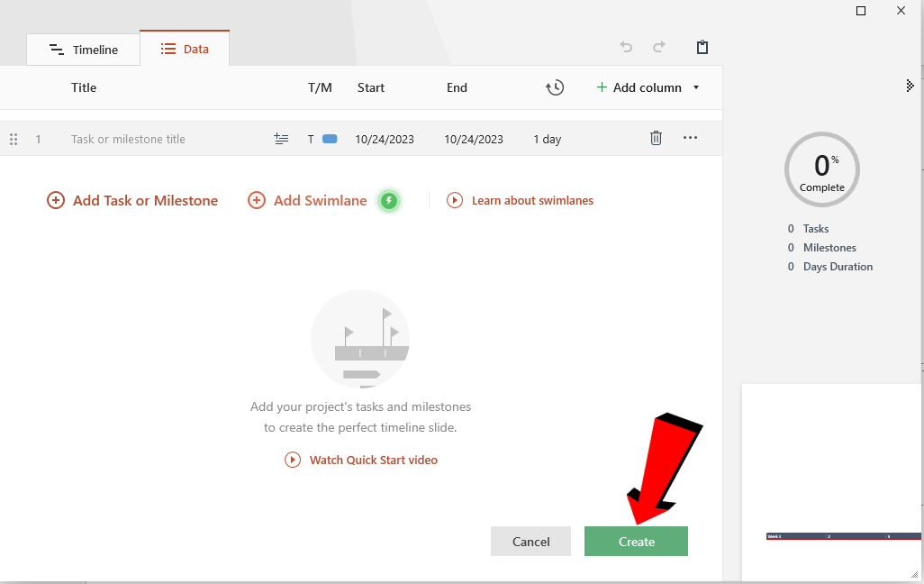Screen dimensions: 924x584
Task: Click the Undo icon in the toolbar
Action: point(626,47)
